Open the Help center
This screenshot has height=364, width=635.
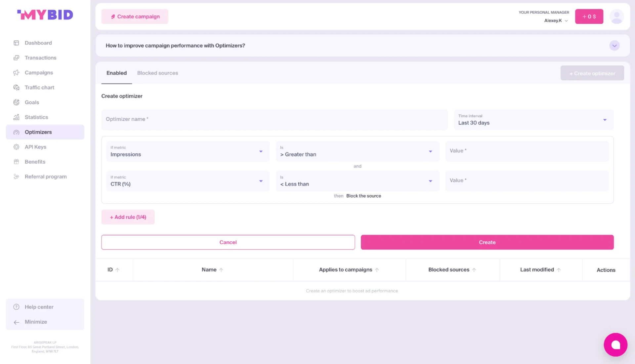point(45,307)
